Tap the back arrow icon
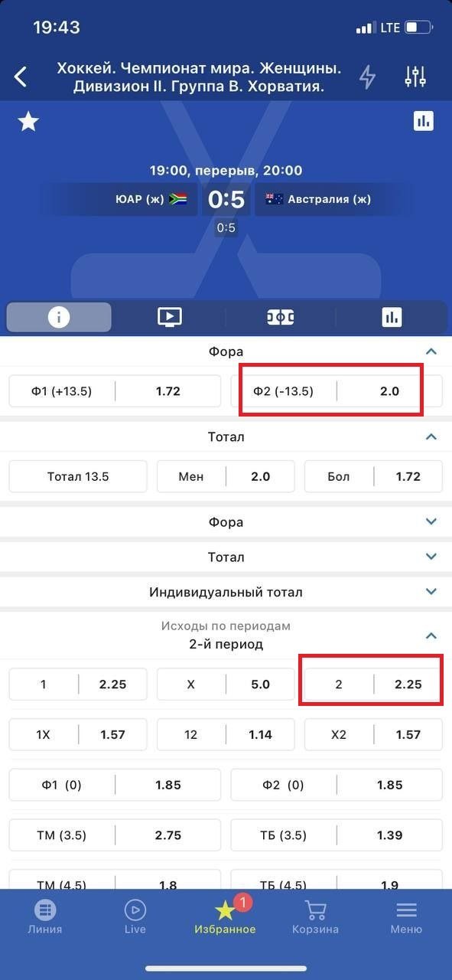 point(21,77)
